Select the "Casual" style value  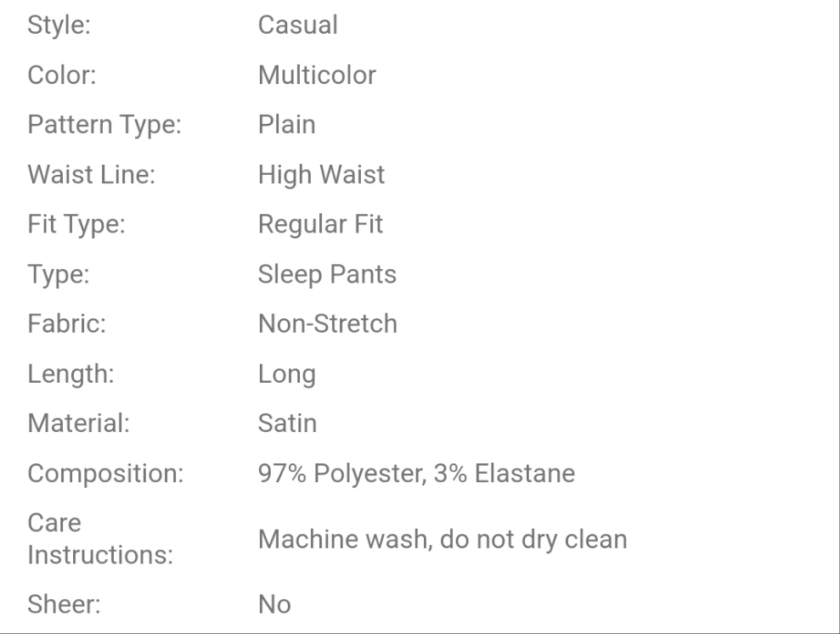point(297,25)
